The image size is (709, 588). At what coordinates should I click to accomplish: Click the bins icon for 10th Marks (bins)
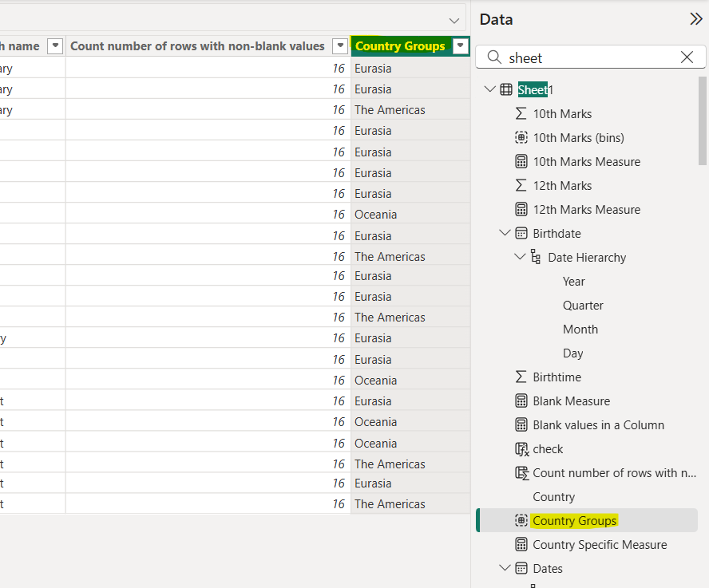[x=521, y=137]
